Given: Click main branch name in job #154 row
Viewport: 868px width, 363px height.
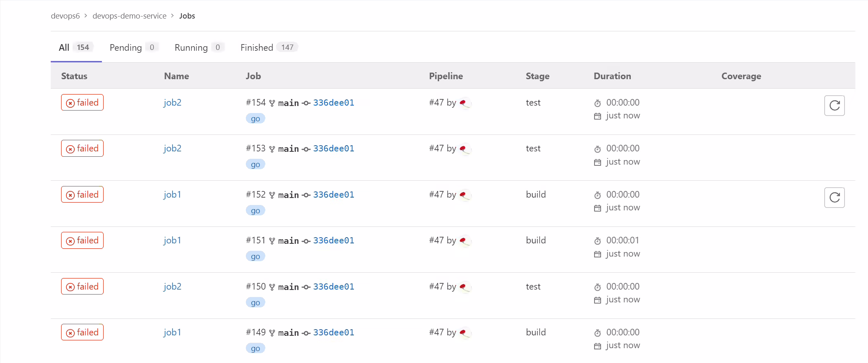Looking at the screenshot, I should click(288, 103).
